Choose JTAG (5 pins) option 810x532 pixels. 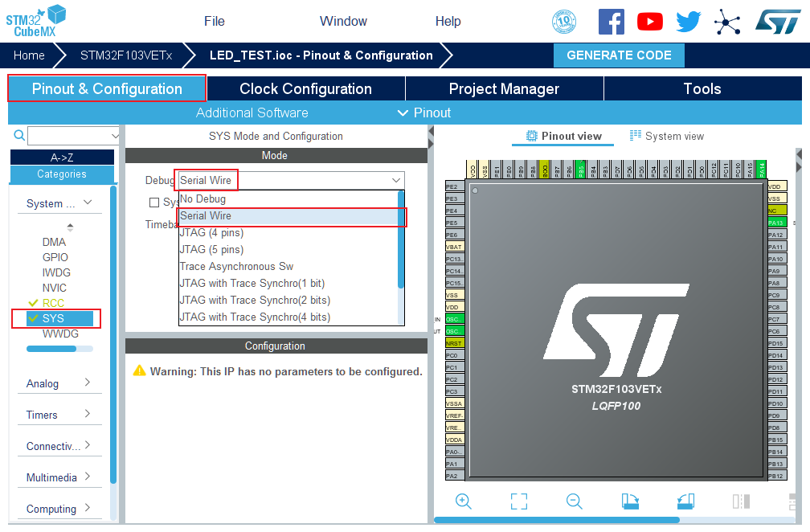click(288, 249)
